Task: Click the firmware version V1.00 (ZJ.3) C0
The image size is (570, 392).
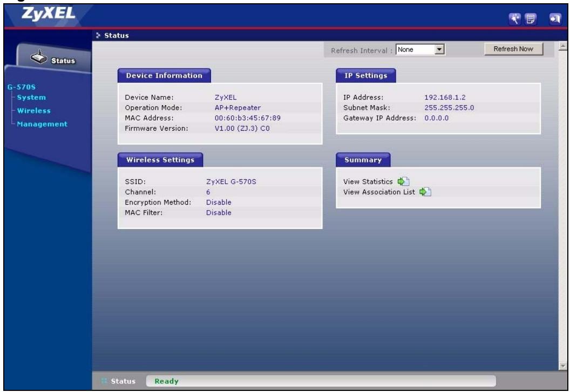Action: (242, 129)
